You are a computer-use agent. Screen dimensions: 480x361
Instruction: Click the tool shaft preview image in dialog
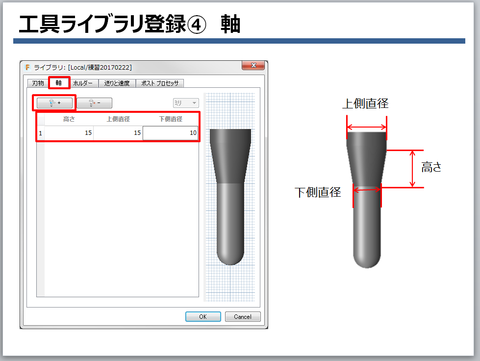click(x=230, y=197)
